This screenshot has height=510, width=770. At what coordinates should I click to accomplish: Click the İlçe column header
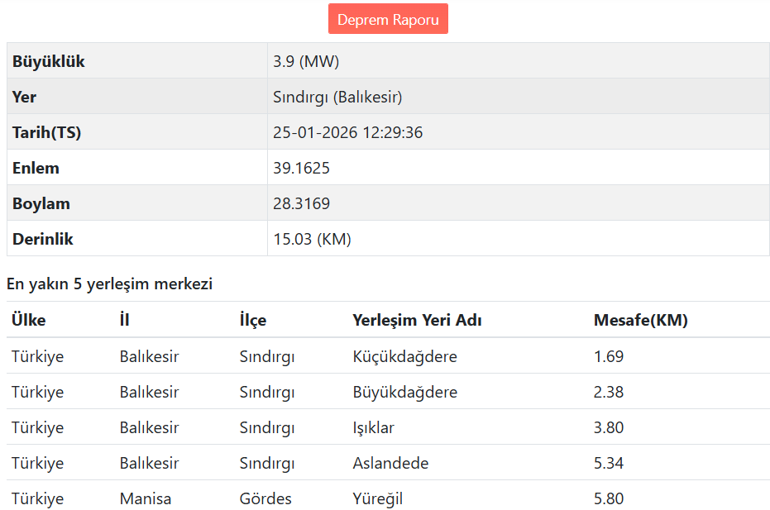click(253, 320)
